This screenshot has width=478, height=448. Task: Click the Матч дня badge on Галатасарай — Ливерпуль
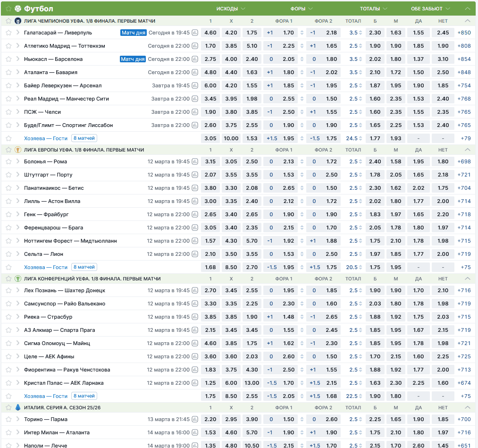[133, 33]
